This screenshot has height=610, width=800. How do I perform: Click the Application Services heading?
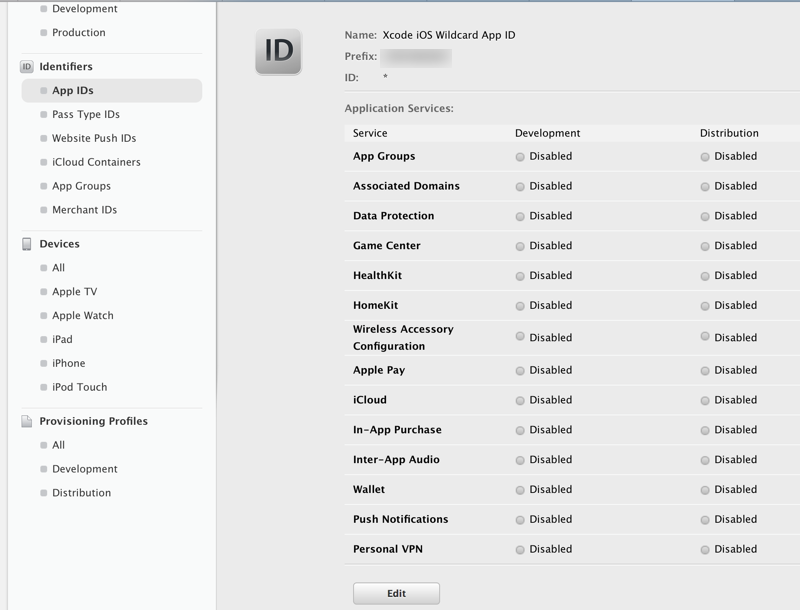tap(399, 109)
